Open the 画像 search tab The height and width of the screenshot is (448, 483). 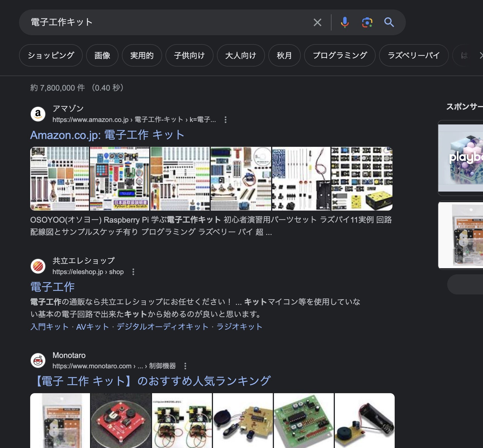[x=102, y=55]
